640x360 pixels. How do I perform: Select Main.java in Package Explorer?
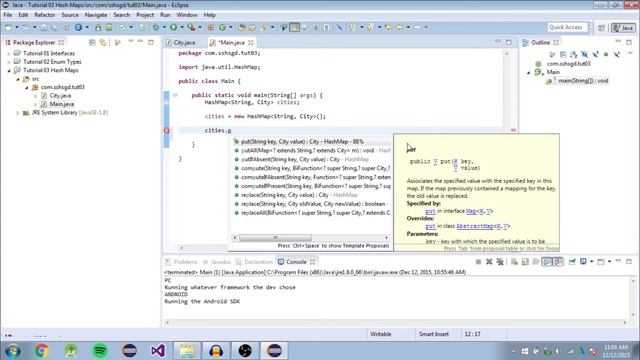point(61,104)
